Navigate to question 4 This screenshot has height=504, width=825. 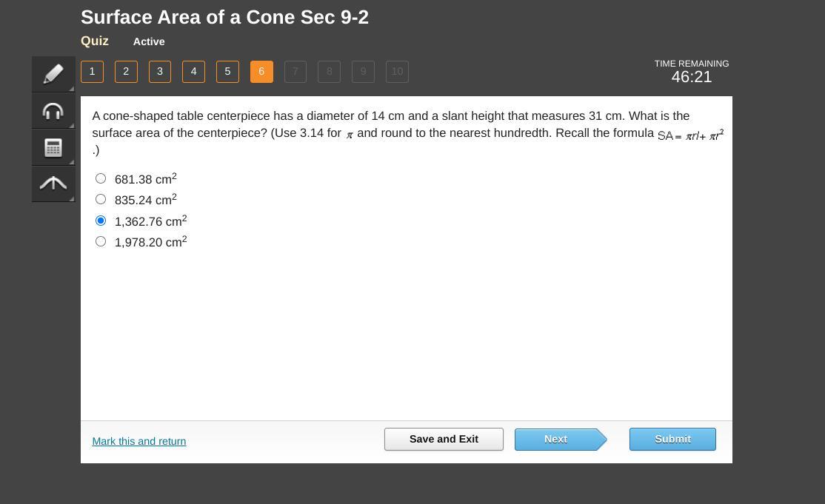(193, 72)
